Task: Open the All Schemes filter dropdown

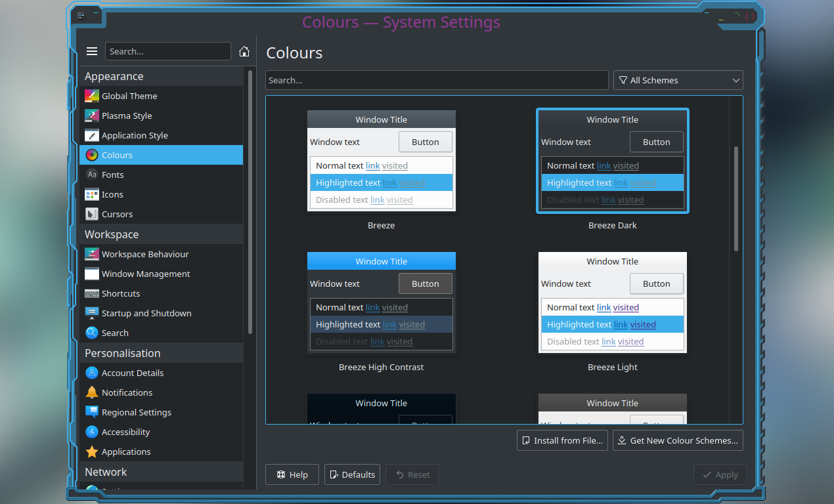Action: point(678,80)
